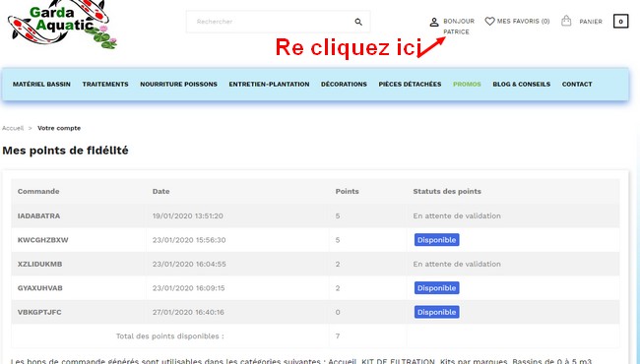Click the Garda Aquatic logo
Viewport: 640px width, 364px height.
(62, 25)
